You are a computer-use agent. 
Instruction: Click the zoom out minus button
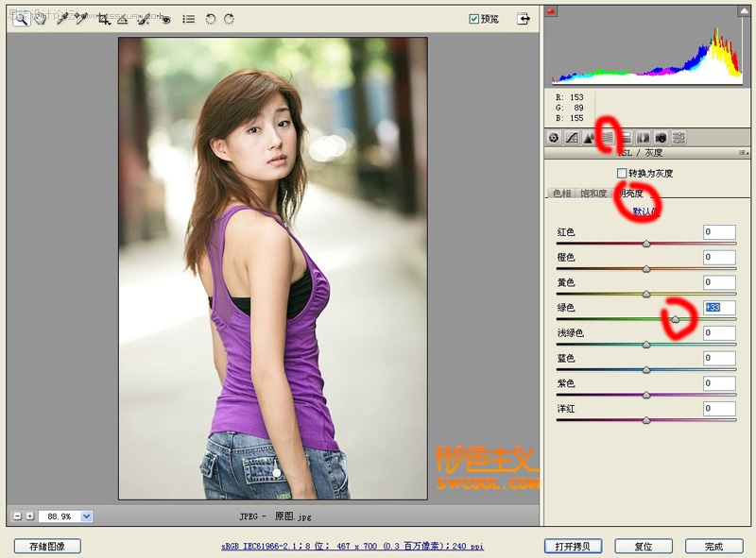point(18,516)
